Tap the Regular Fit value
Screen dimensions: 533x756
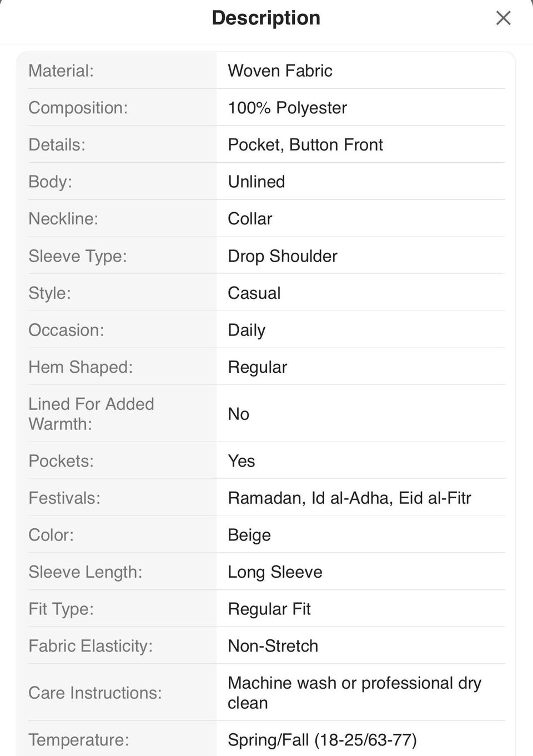coord(269,609)
